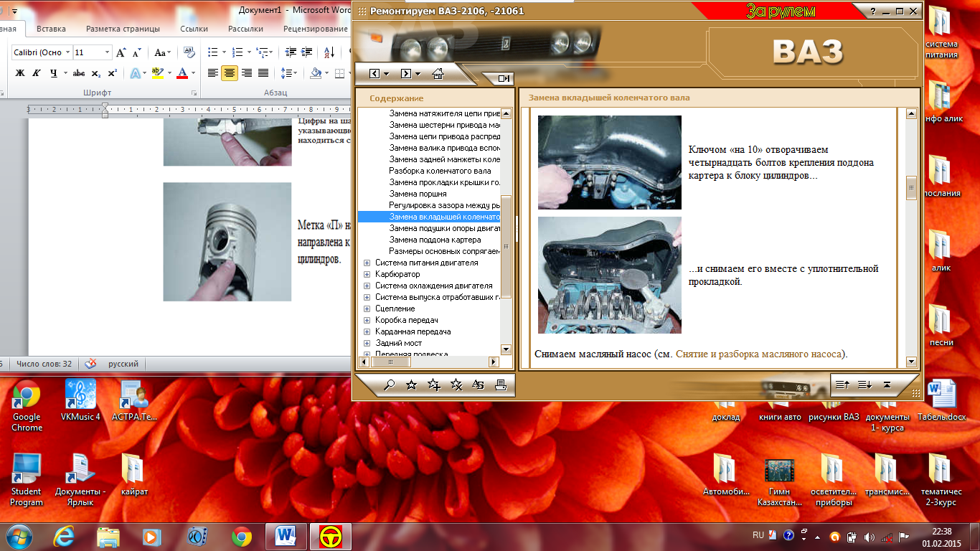Viewport: 980px width, 551px height.
Task: Open Text Effects glowing A icon
Action: (135, 73)
